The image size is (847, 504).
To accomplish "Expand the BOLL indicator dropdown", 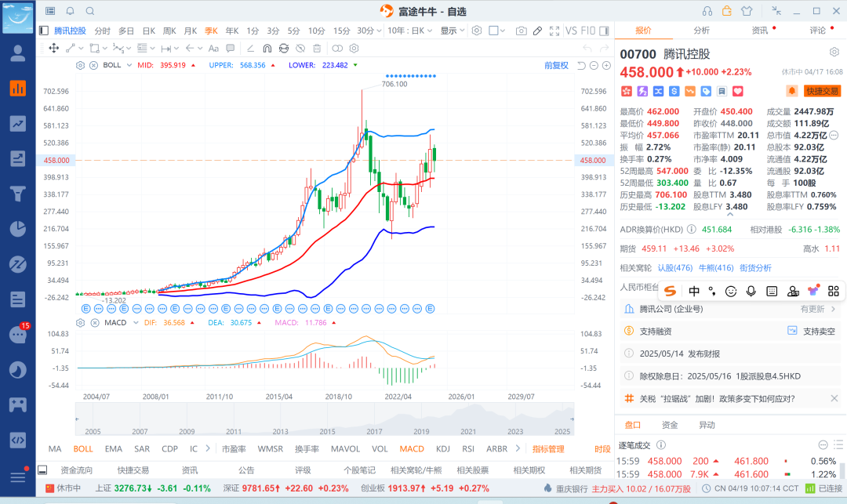I will tap(129, 65).
